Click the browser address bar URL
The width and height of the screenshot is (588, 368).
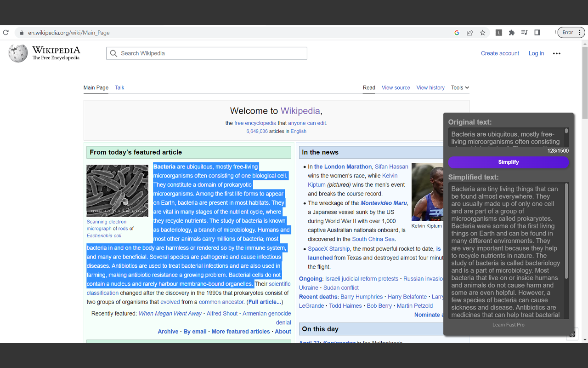click(69, 33)
